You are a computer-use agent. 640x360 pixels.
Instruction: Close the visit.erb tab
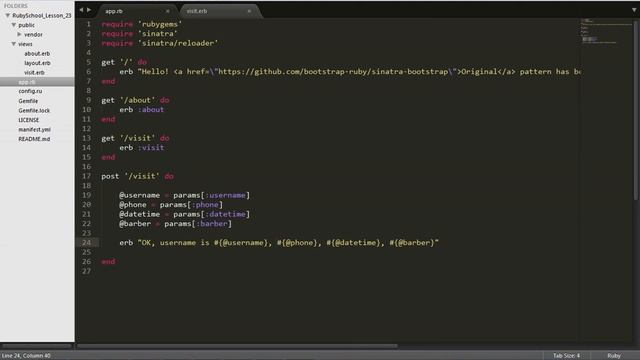tap(249, 11)
